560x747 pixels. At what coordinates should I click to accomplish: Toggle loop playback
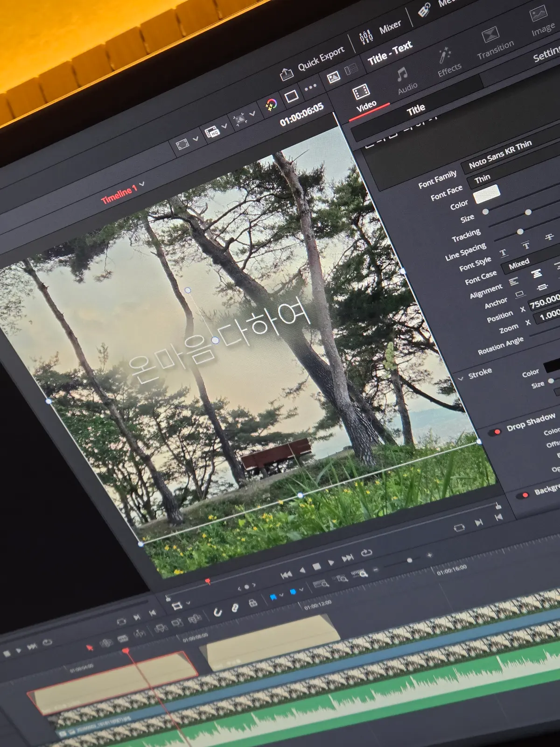(x=366, y=553)
